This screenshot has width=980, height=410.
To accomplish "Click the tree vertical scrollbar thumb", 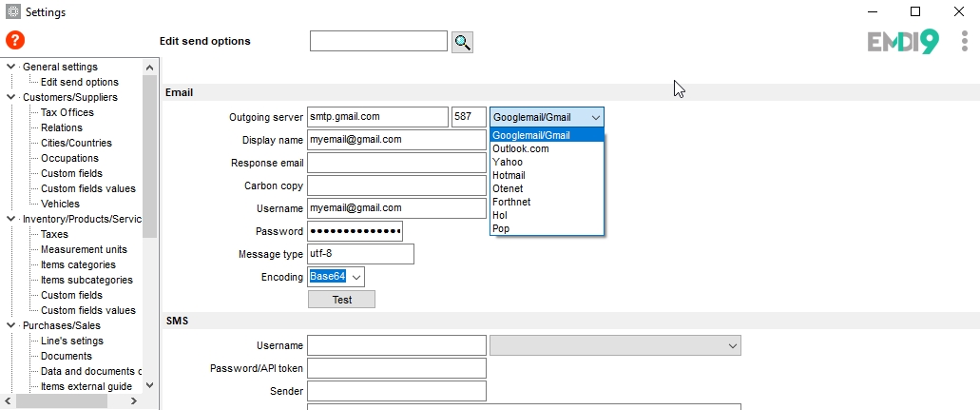I will (149, 157).
